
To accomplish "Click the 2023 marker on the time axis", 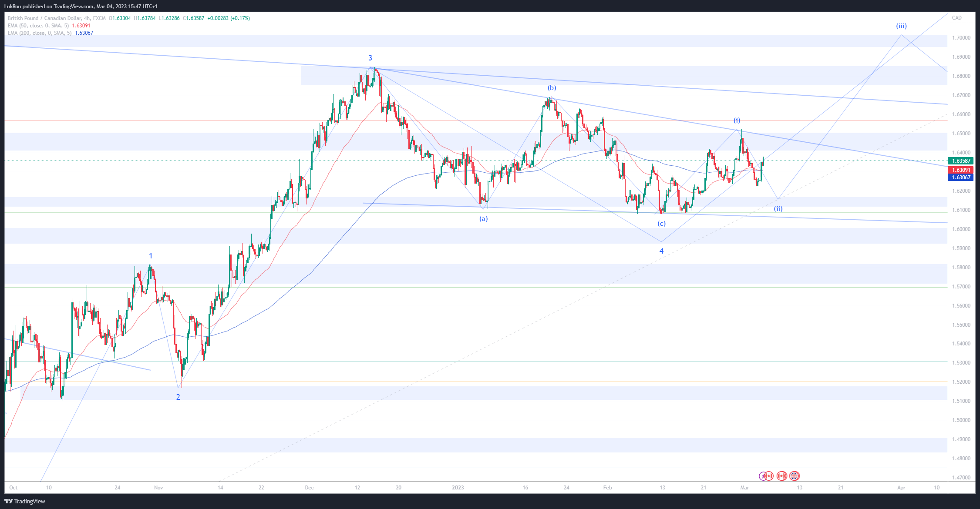I will 458,488.
